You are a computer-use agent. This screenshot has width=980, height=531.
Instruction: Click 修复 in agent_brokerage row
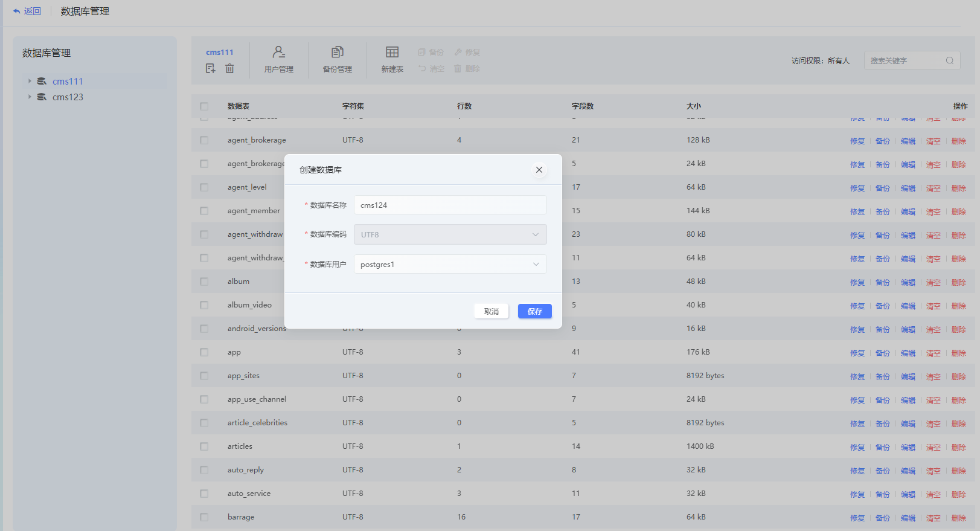pyautogui.click(x=857, y=141)
